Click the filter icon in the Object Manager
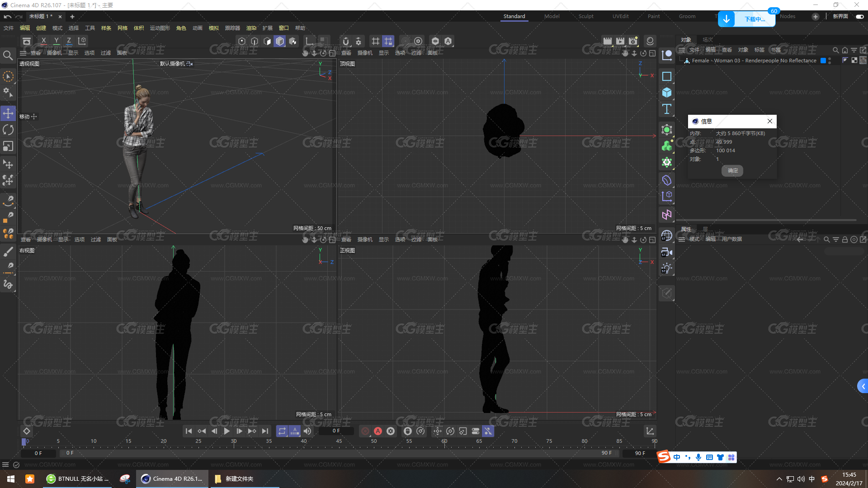868x488 pixels. (x=854, y=50)
